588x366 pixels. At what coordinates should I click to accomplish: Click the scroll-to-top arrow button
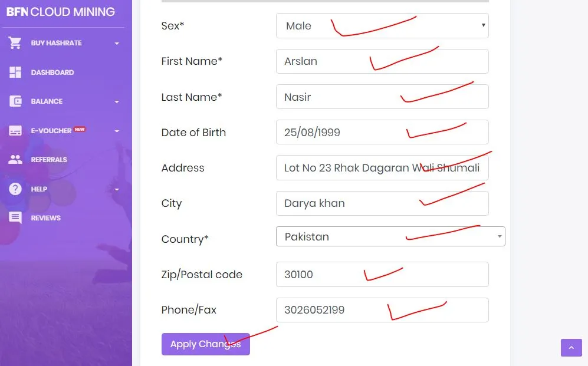pyautogui.click(x=571, y=348)
